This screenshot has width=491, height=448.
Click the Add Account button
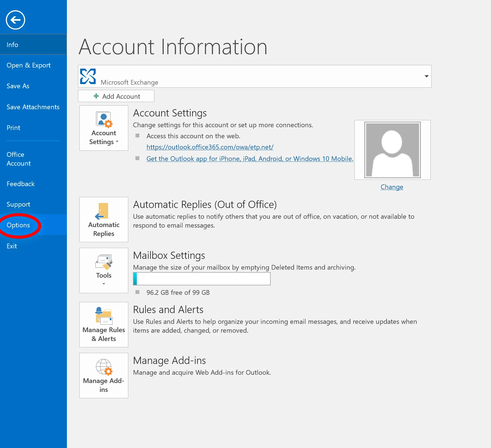[x=116, y=96]
